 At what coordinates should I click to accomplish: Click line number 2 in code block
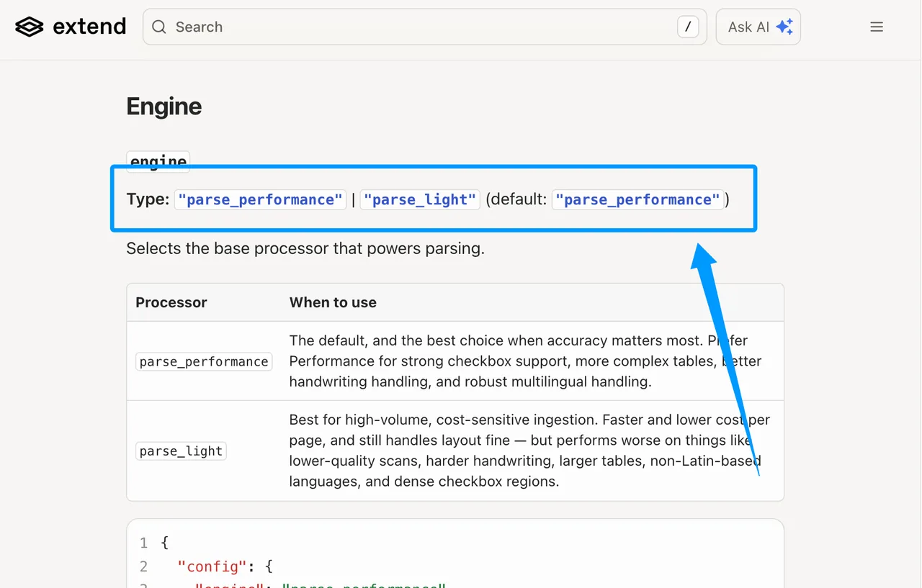pyautogui.click(x=143, y=566)
